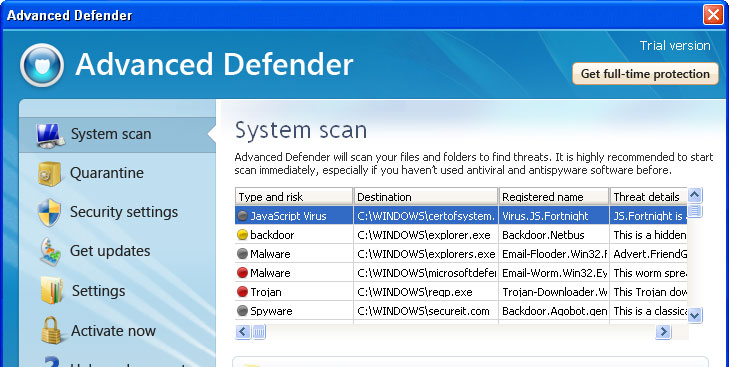Click gray risk dot beside Spyware

pos(242,311)
